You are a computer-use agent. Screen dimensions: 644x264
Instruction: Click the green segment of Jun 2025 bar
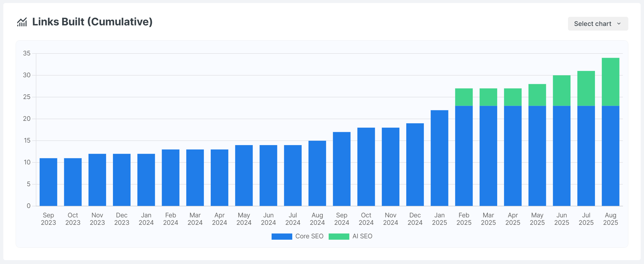click(x=562, y=91)
